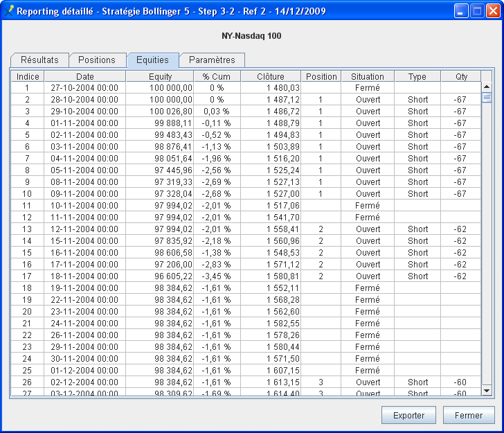504x433 pixels.
Task: Switch to the Résultats tab
Action: pyautogui.click(x=39, y=60)
